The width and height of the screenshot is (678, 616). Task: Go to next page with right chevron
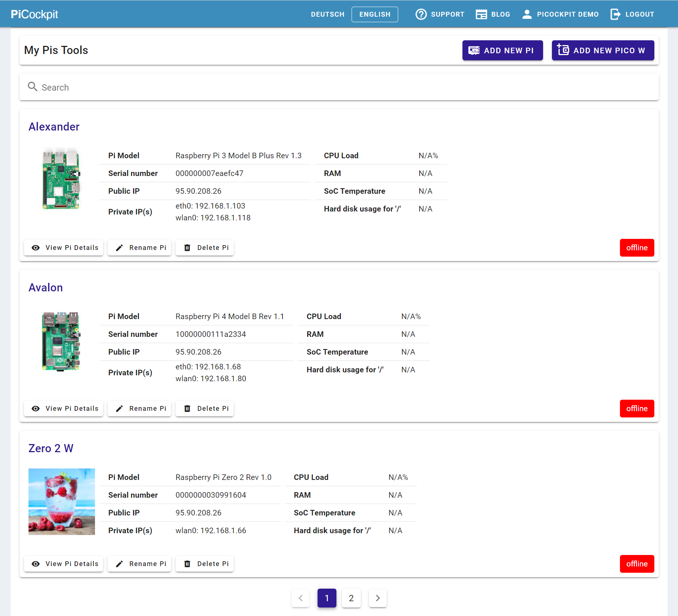(x=377, y=598)
